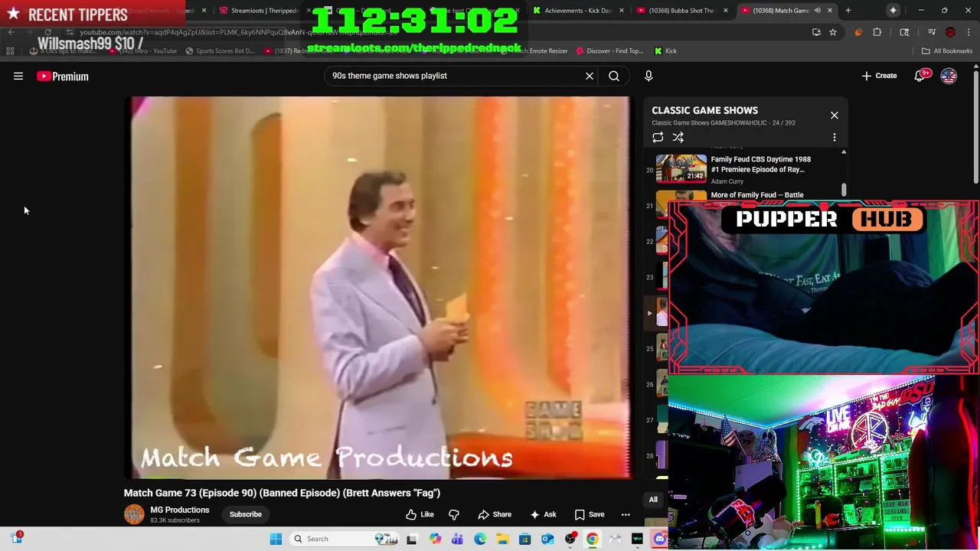980x551 pixels.
Task: Open Discover - Find Top bookmark
Action: click(609, 51)
